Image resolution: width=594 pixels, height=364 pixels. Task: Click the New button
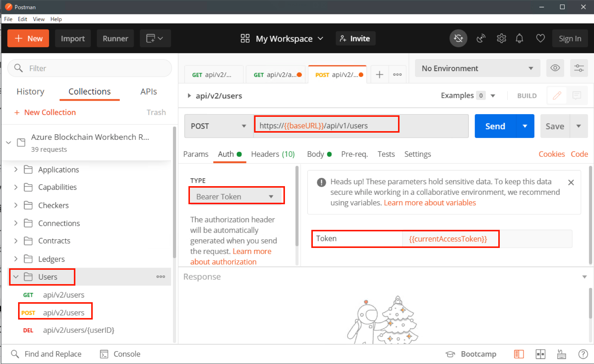[x=28, y=38]
